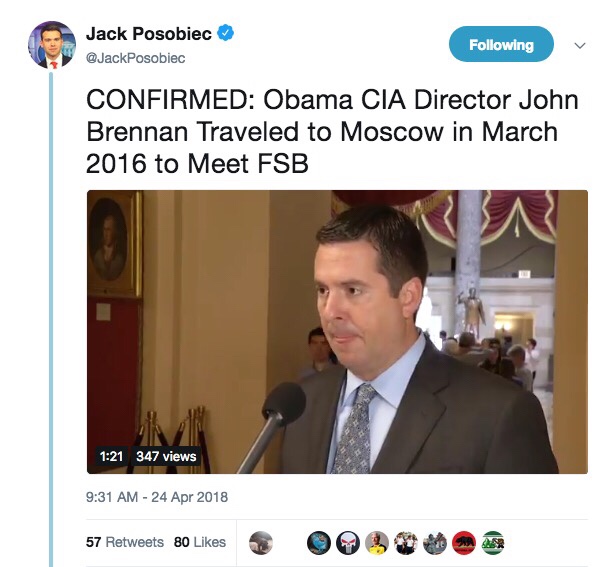Click the white-shirted group avatar
This screenshot has height=567, width=612.
[406, 541]
